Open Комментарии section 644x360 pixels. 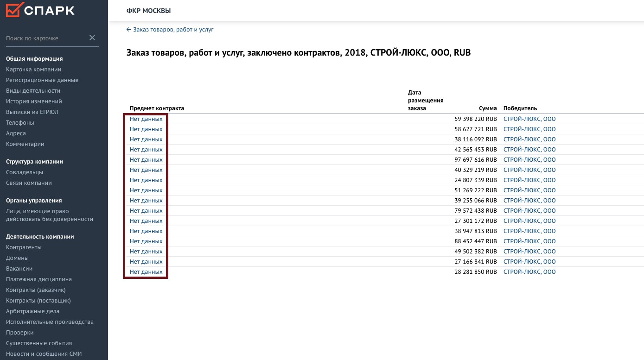pyautogui.click(x=25, y=144)
